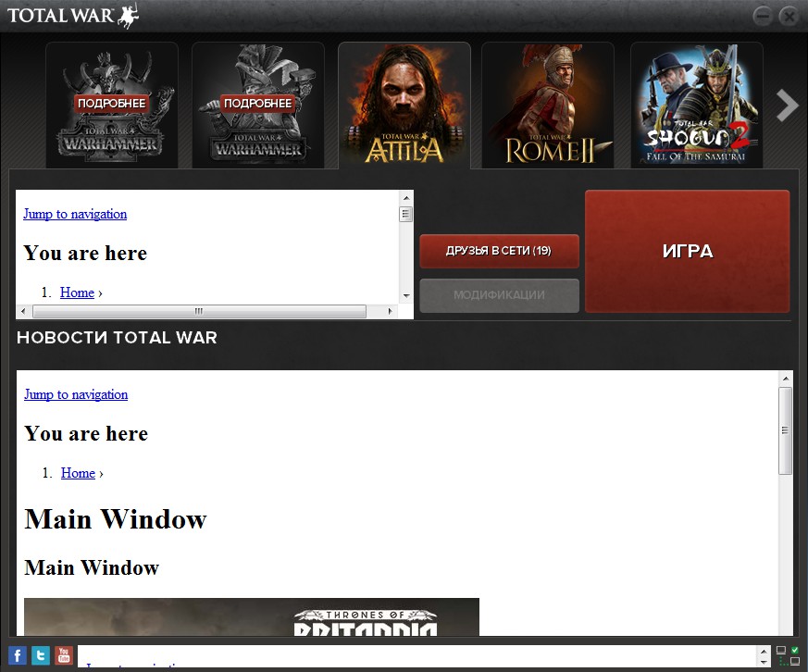Open the YouTube channel icon
The image size is (808, 672).
pyautogui.click(x=64, y=655)
